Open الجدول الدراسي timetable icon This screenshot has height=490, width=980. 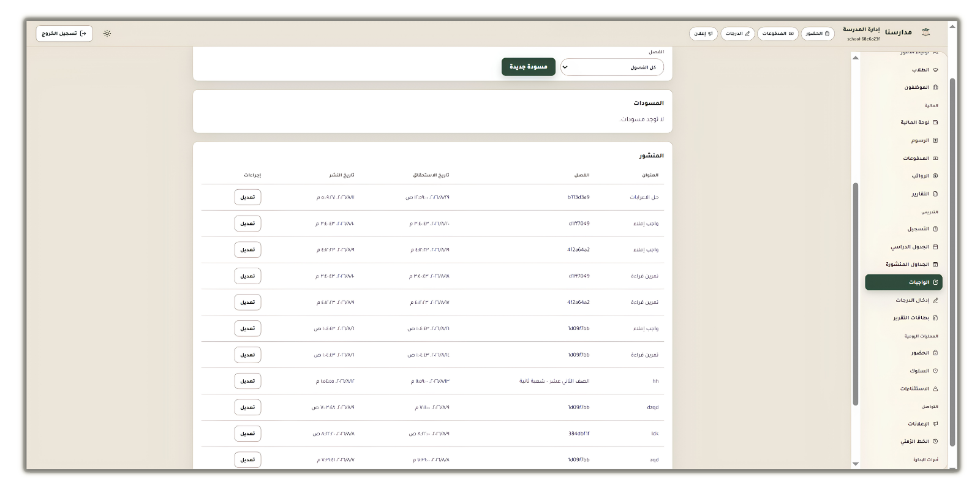tap(935, 247)
